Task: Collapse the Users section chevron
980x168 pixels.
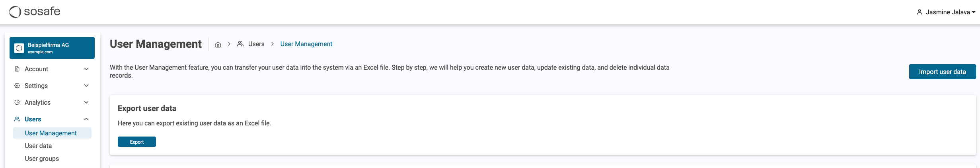Action: coord(86,119)
